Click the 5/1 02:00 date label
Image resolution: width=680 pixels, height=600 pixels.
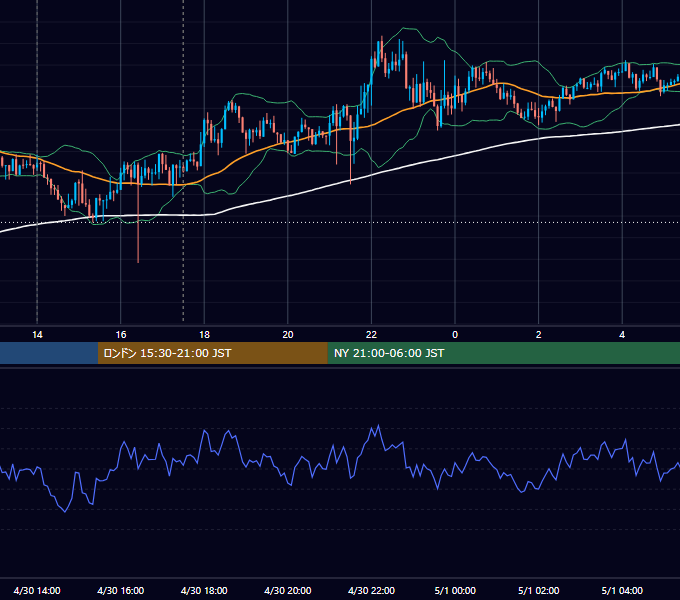tap(539, 590)
